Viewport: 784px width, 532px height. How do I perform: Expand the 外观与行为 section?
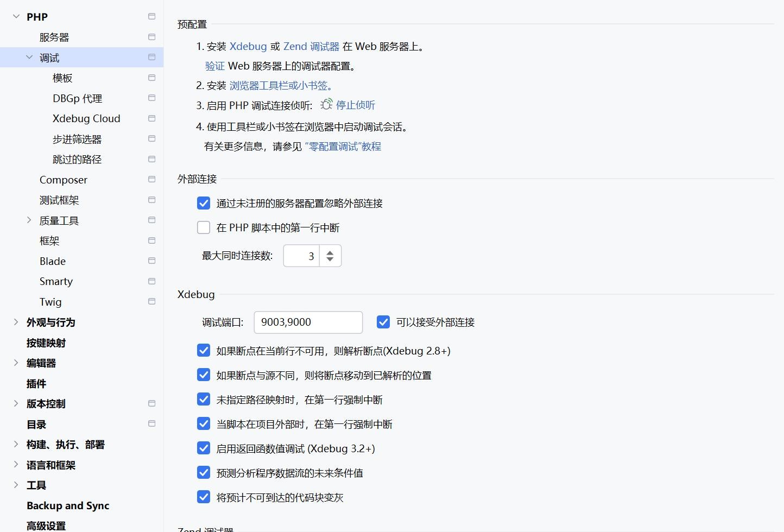[x=16, y=322]
